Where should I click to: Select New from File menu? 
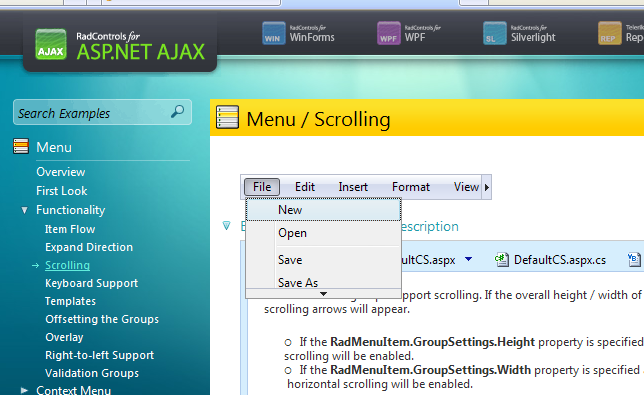pos(323,209)
